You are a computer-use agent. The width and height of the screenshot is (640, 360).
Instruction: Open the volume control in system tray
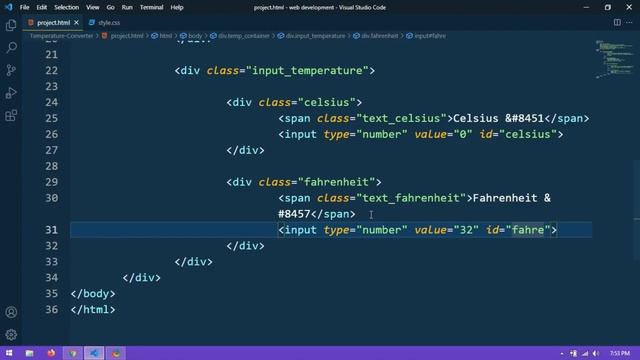(x=596, y=353)
